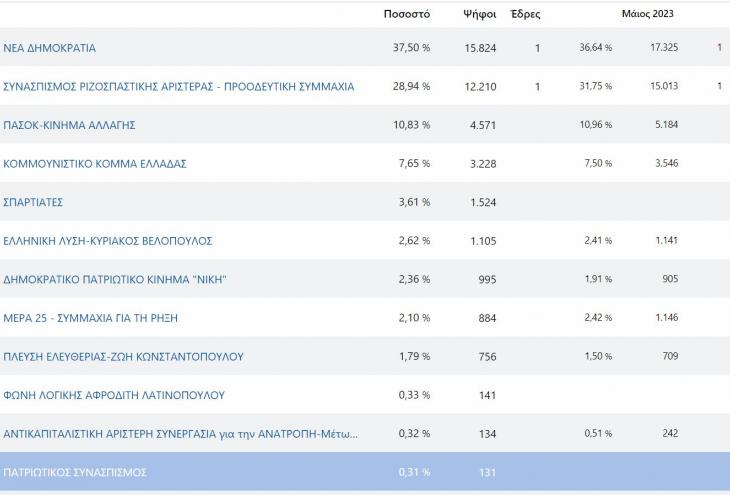This screenshot has width=730, height=495.
Task: Click the 28,94 % percentage value
Action: pyautogui.click(x=412, y=86)
